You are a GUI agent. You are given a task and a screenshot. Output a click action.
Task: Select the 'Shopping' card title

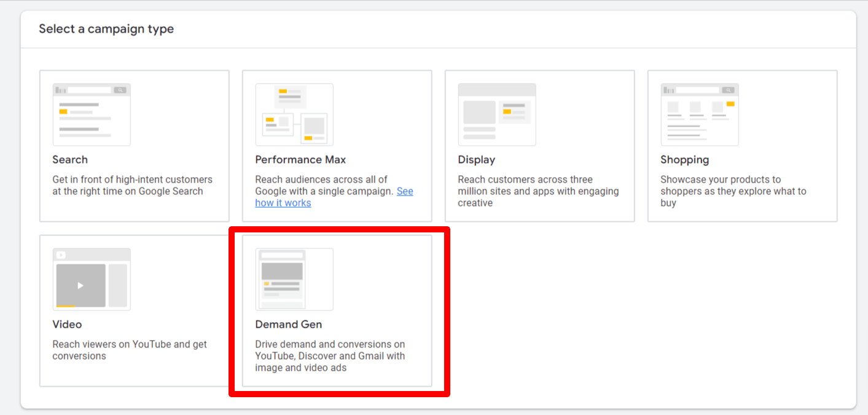click(684, 160)
